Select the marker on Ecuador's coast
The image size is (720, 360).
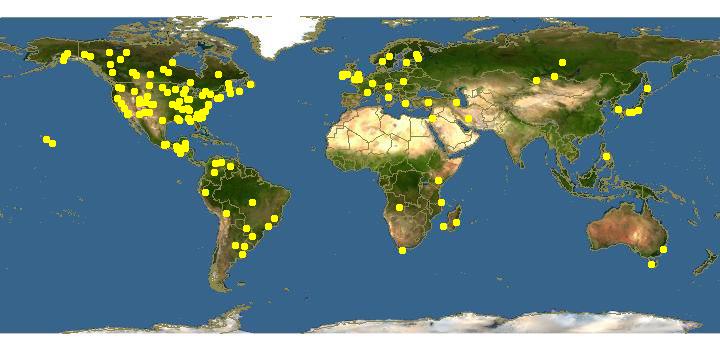pos(205,192)
